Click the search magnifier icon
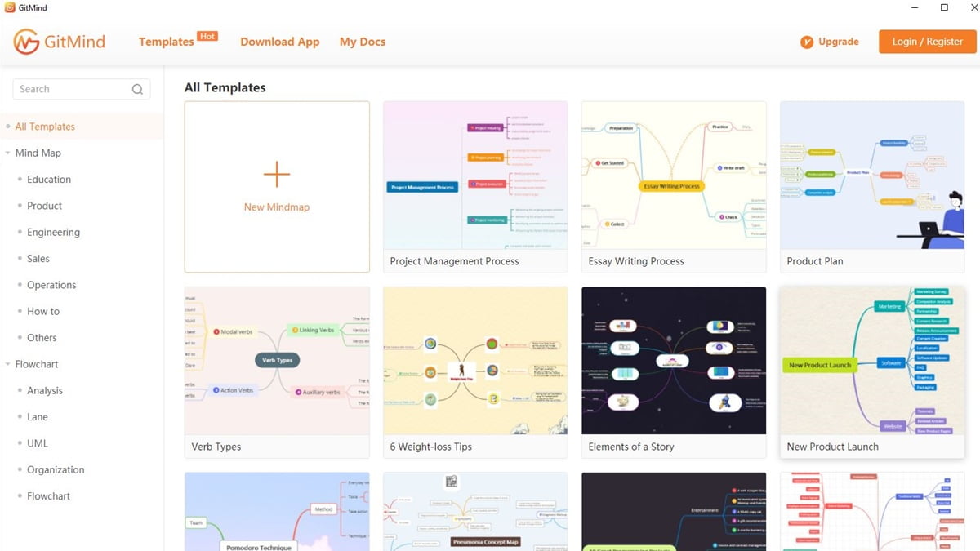 click(x=137, y=89)
